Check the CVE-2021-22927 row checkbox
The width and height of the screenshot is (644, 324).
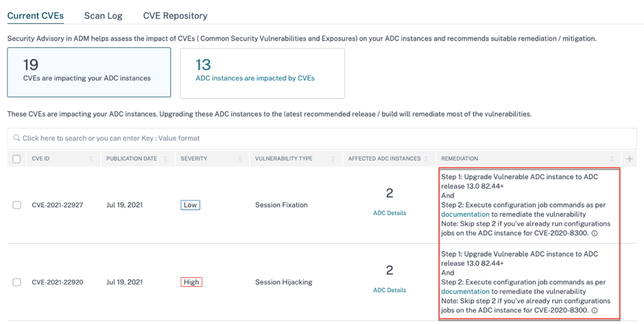click(x=16, y=205)
